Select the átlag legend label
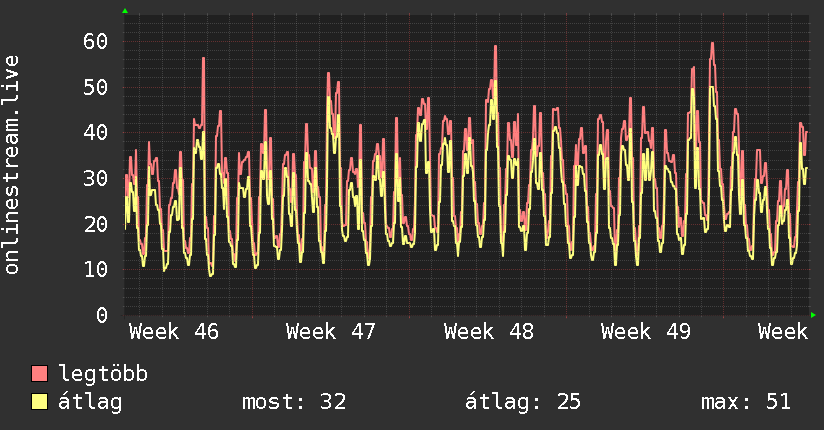 pos(90,402)
